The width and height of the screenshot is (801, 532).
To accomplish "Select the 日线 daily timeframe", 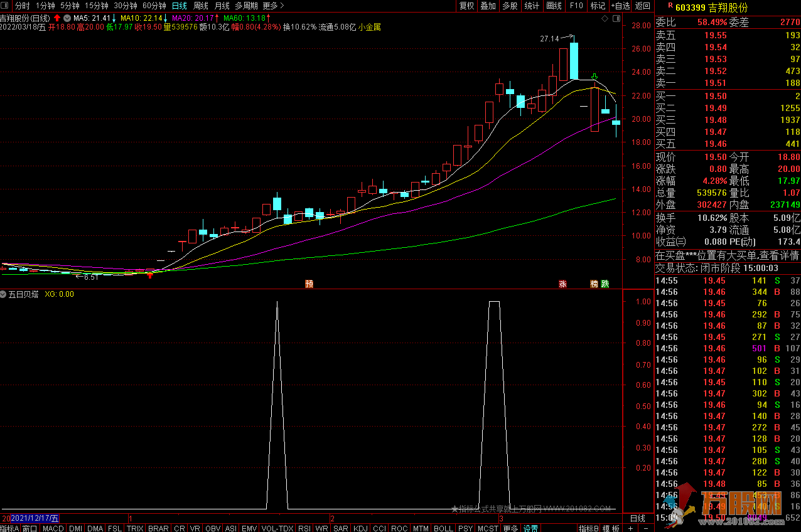I will [x=179, y=6].
